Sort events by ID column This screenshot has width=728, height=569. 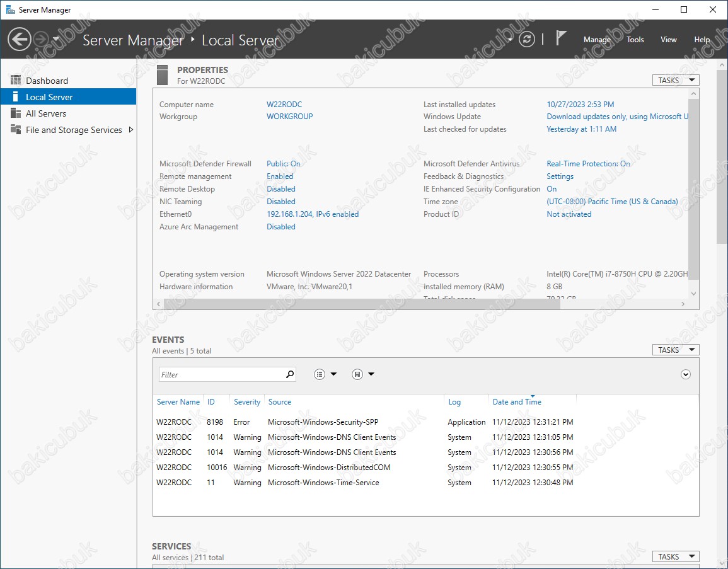pos(211,402)
